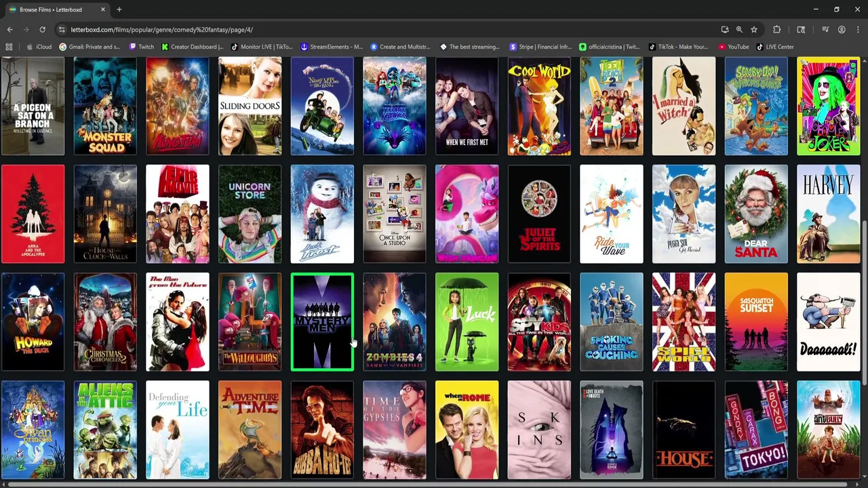Click the page's vertical scrollbar thumb
Screen dimensions: 868x488
865,302
